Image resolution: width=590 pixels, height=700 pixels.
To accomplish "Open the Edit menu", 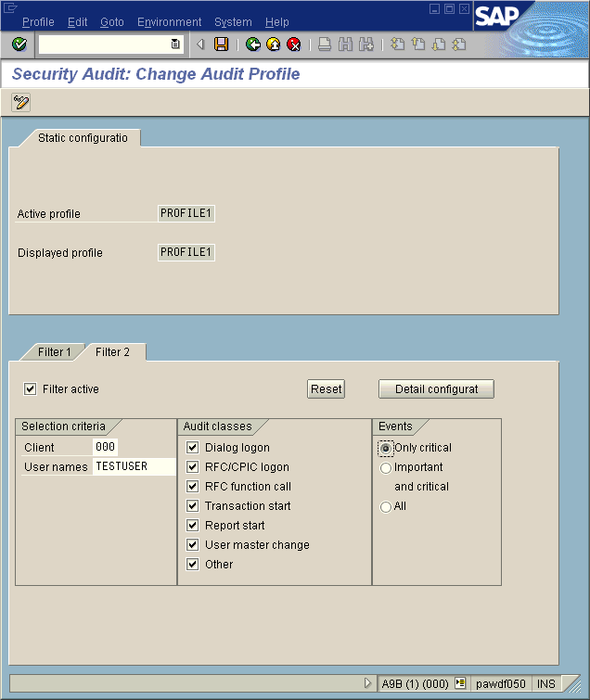I will click(x=77, y=22).
